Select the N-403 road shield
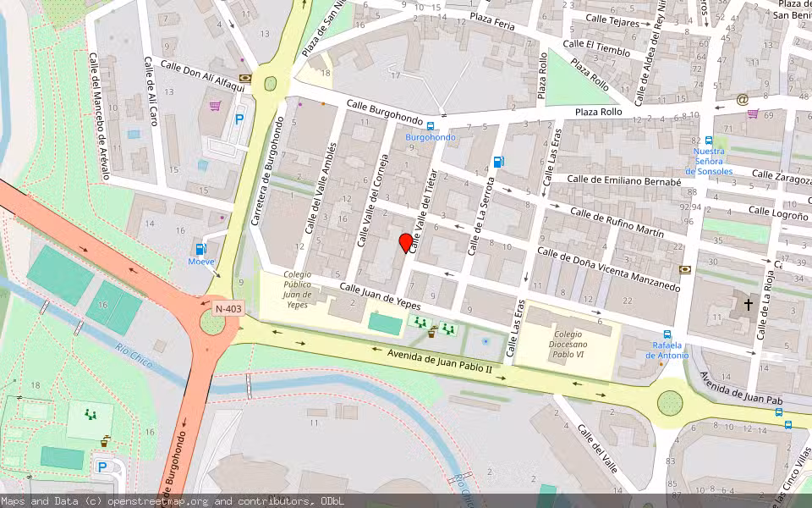The image size is (812, 508). point(228,309)
